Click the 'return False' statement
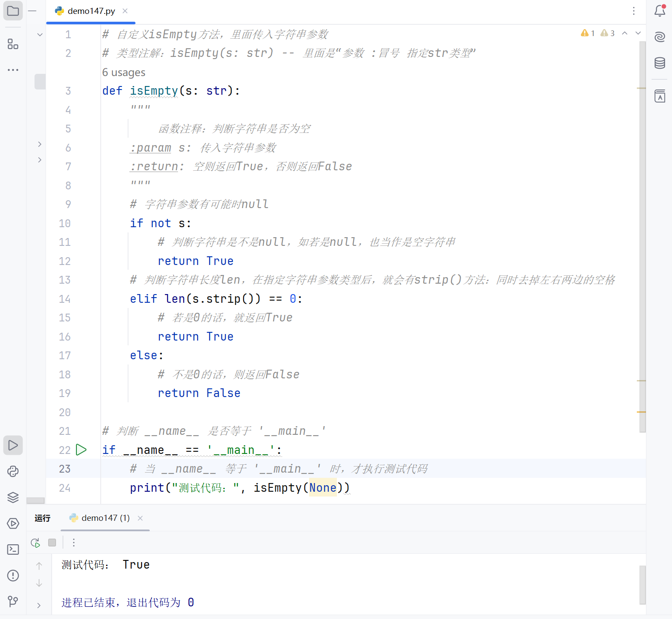This screenshot has width=672, height=619. click(199, 393)
